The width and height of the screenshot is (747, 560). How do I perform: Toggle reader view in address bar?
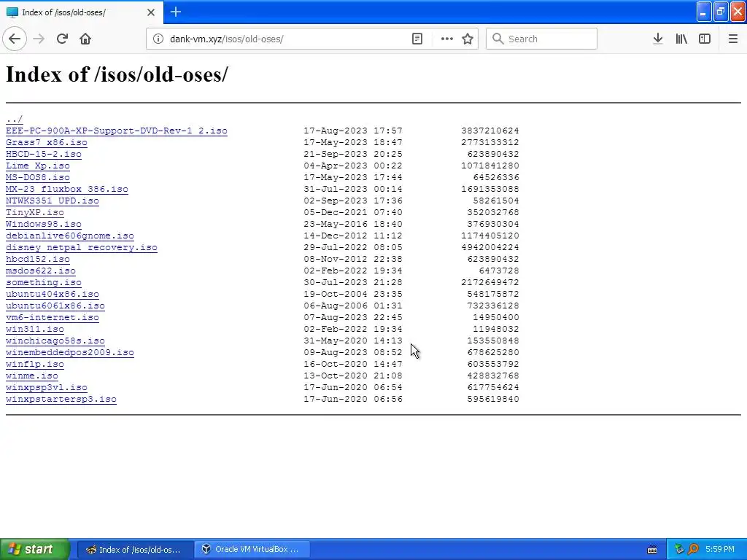417,39
